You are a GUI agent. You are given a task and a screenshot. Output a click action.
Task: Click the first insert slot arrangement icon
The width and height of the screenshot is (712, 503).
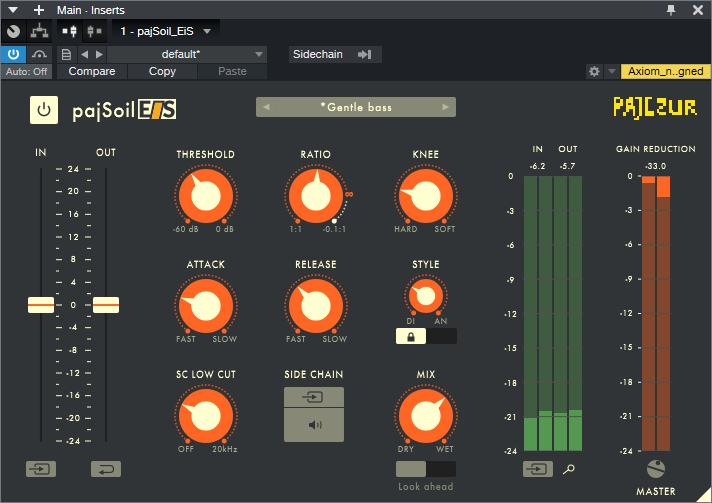tap(70, 31)
